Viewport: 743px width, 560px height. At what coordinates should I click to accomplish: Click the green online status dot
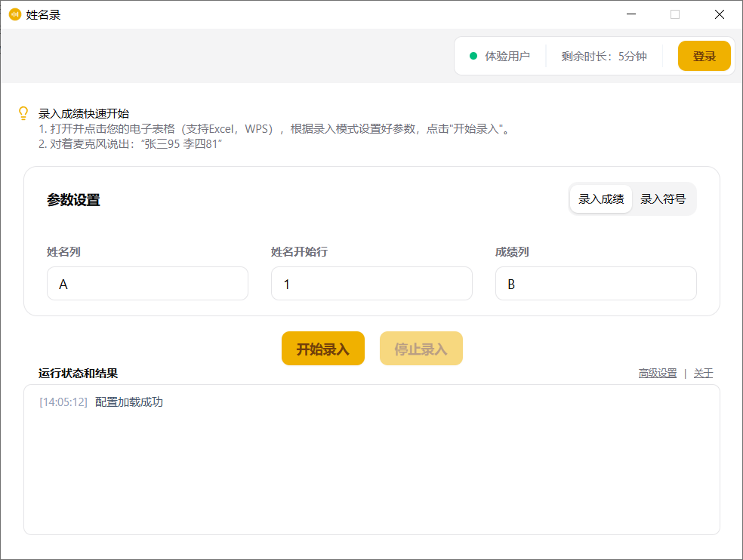(473, 56)
